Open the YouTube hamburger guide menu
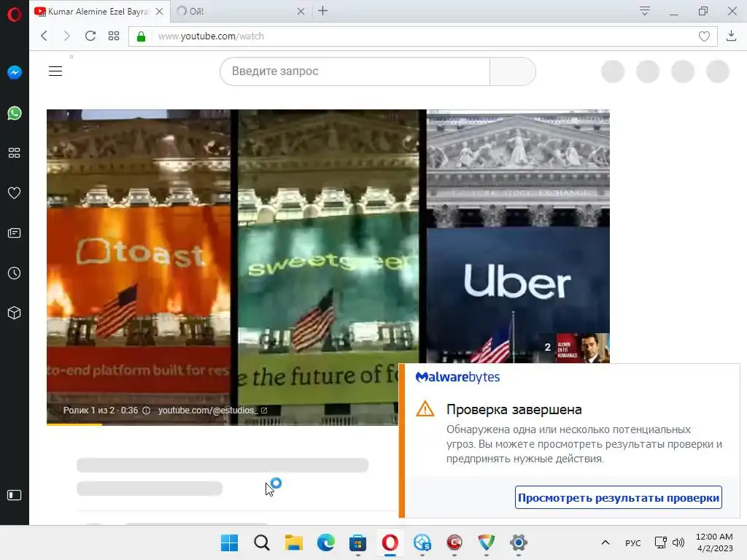The width and height of the screenshot is (747, 560). pyautogui.click(x=55, y=71)
